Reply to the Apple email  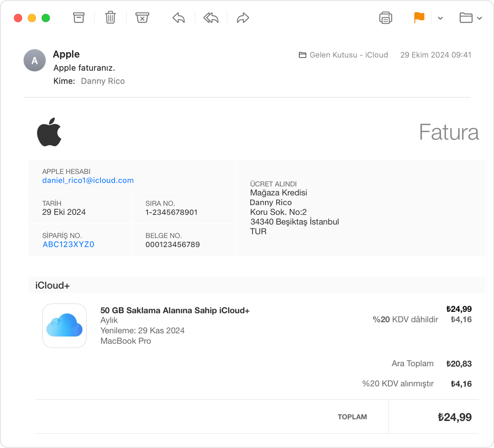(178, 18)
